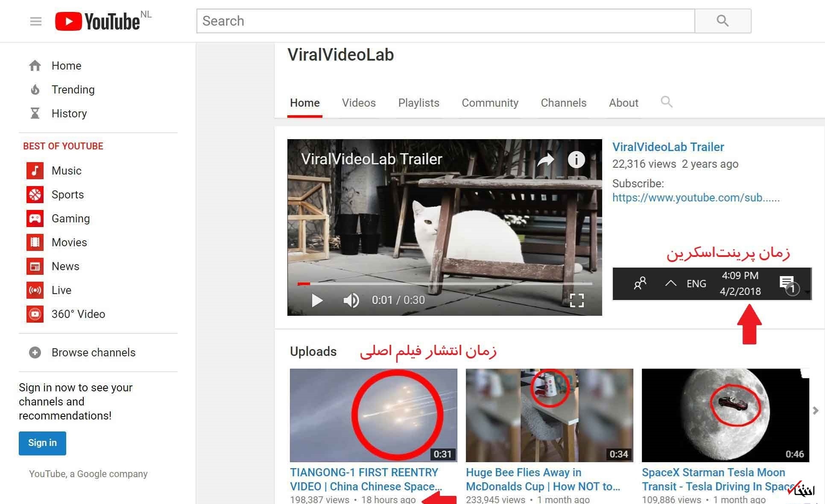Viewport: 825px width, 504px height.
Task: Click the Browse channels link
Action: tap(94, 353)
